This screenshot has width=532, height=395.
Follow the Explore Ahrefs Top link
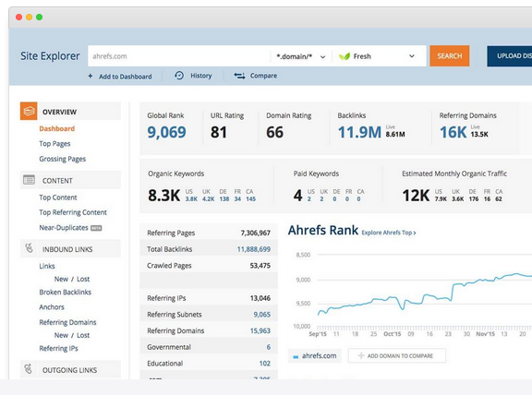(389, 233)
